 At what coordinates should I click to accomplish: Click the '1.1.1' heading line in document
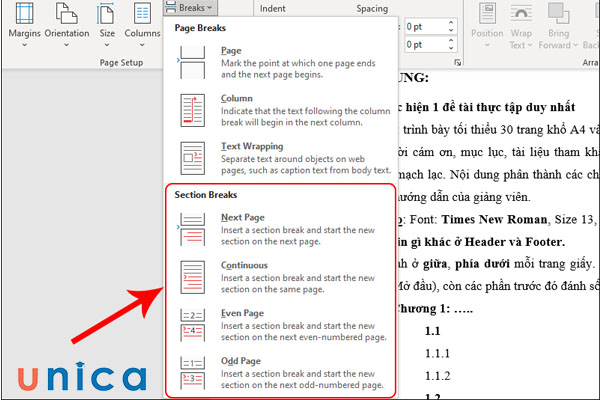point(437,353)
